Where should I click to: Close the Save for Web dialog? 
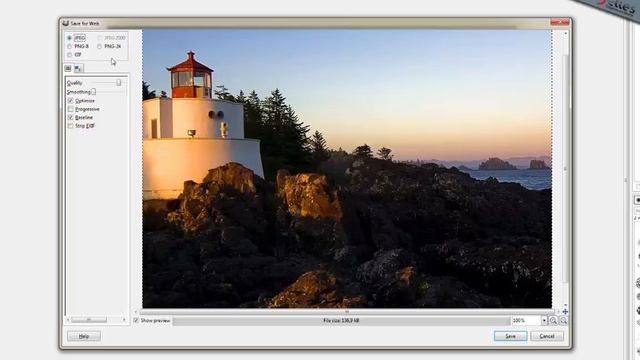tap(560, 22)
